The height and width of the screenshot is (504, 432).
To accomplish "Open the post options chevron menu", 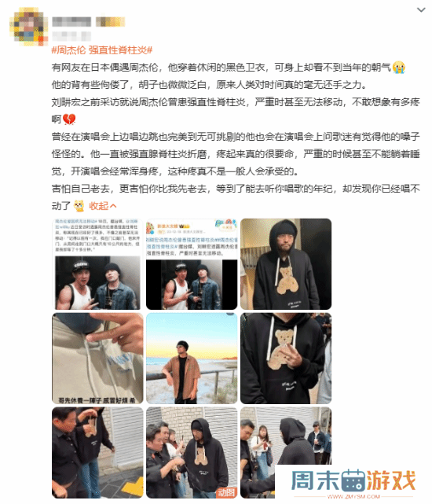I will click(x=421, y=10).
